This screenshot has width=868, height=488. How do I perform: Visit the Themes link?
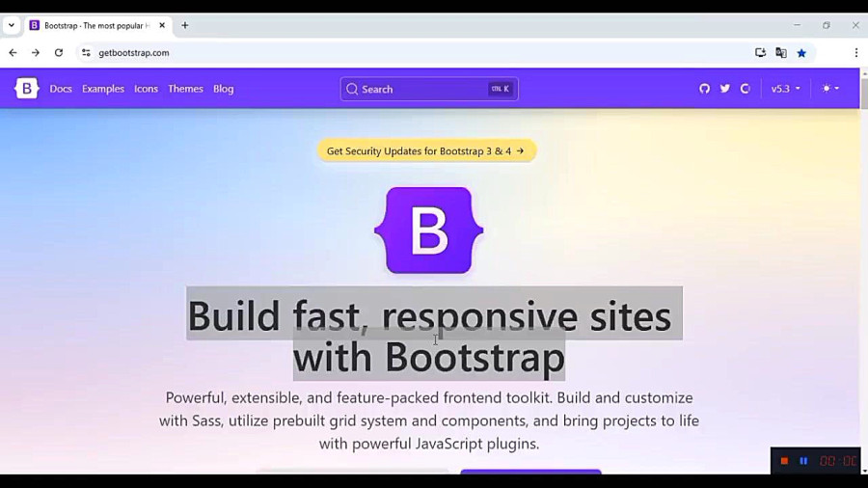click(x=185, y=89)
